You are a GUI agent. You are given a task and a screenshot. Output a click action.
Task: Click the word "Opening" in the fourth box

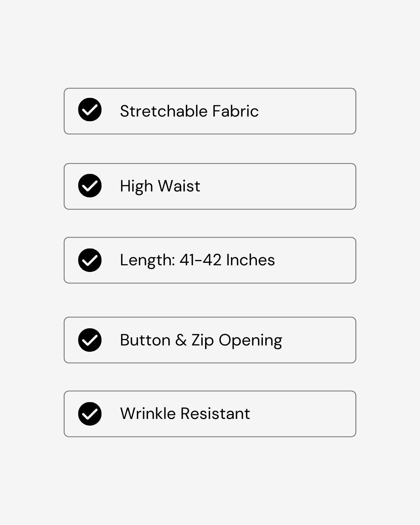(x=250, y=340)
